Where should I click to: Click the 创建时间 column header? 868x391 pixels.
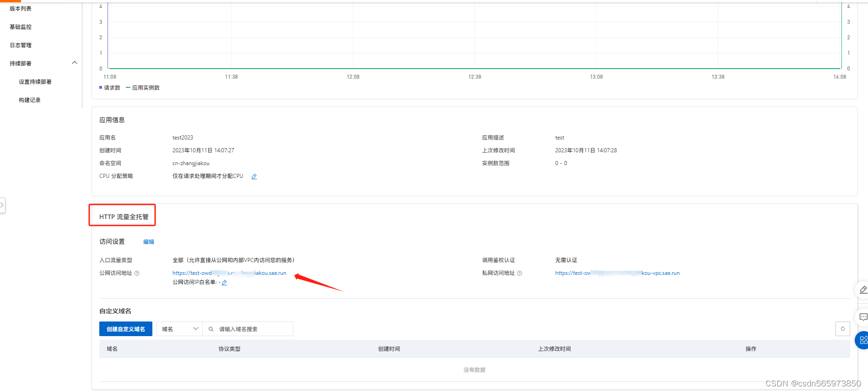389,349
